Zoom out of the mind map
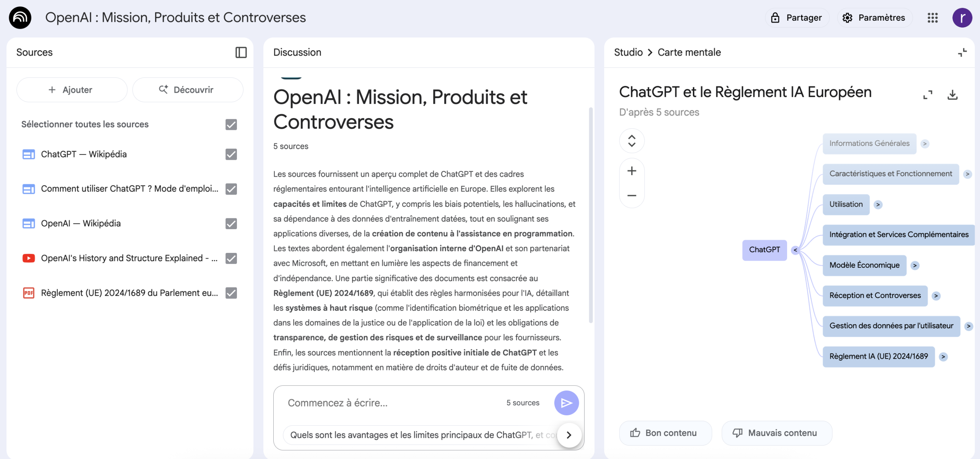The width and height of the screenshot is (980, 459). pyautogui.click(x=632, y=195)
